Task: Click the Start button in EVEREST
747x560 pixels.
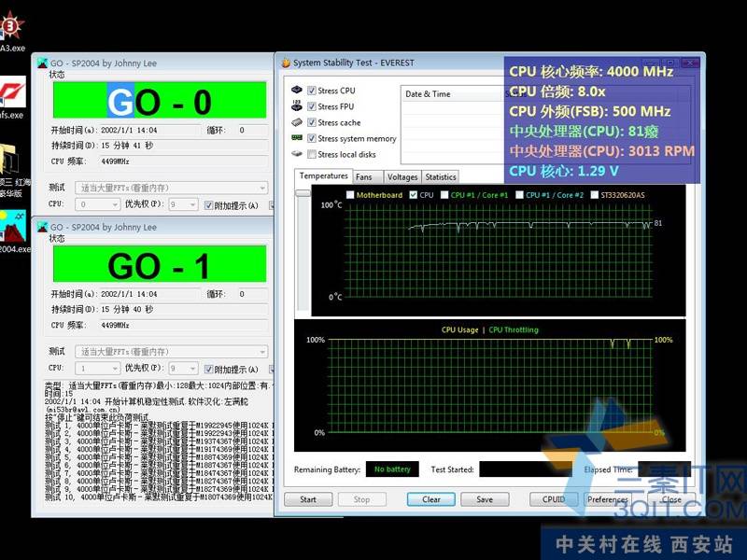Action: [308, 499]
